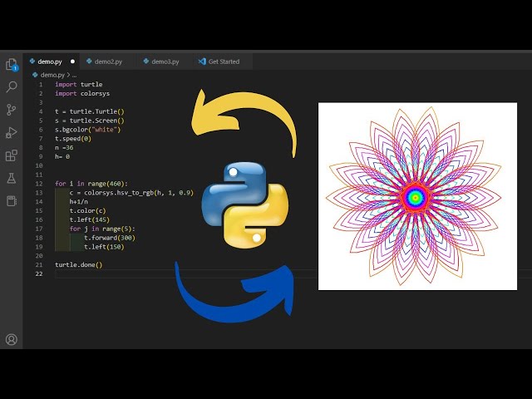Screen dimensions: 532x399
Task: Open the Extensions view icon
Action: [x=11, y=155]
